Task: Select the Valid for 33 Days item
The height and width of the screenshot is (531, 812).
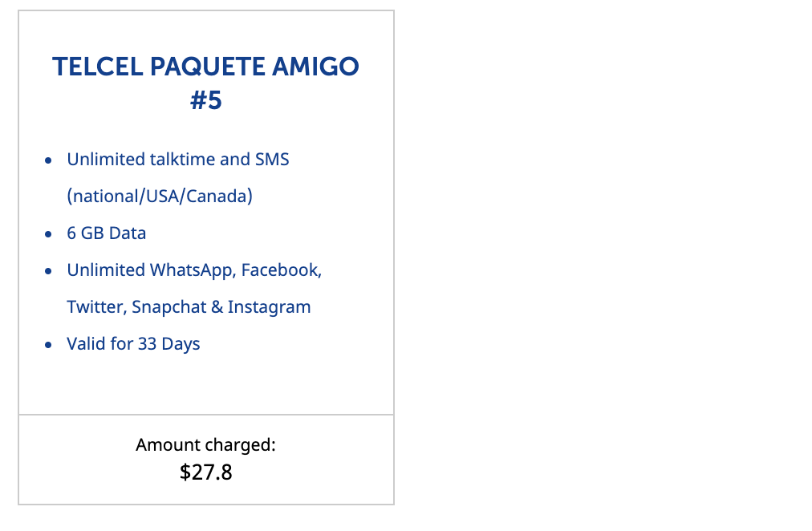Action: point(133,344)
